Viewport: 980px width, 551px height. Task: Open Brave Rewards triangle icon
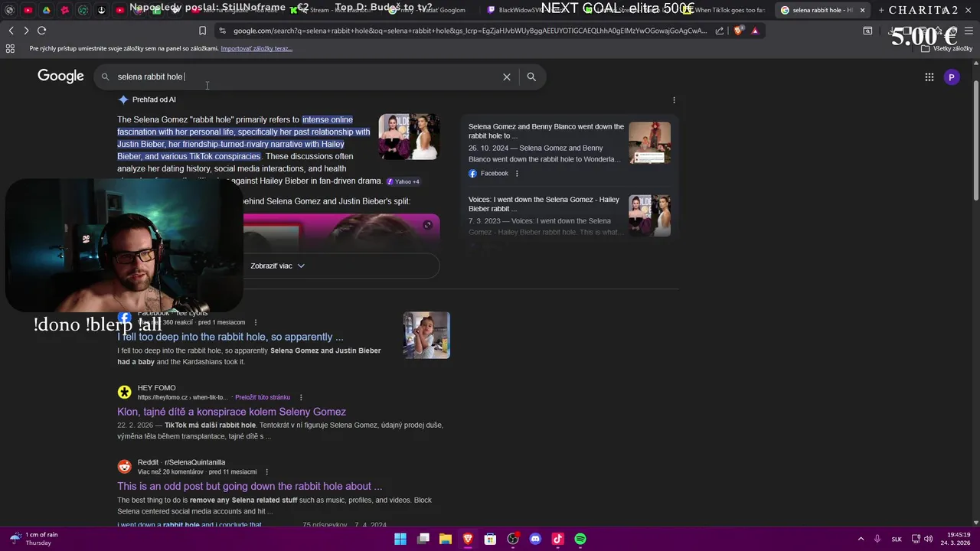(755, 31)
